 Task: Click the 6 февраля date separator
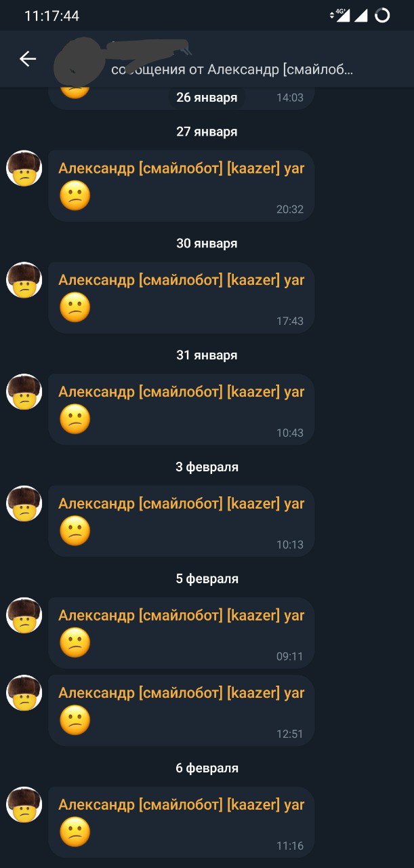[207, 768]
